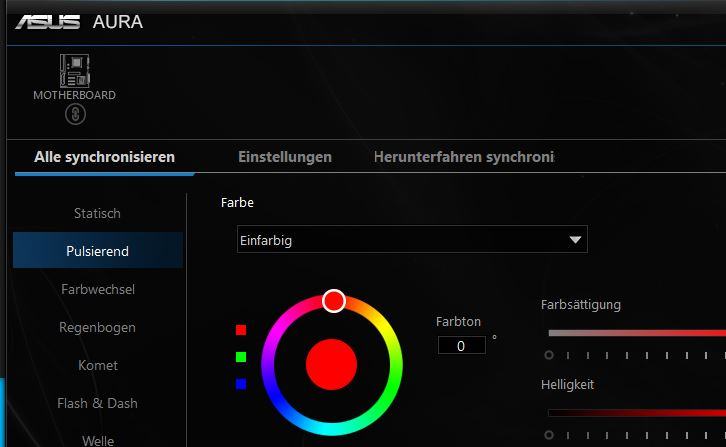Pick the Komet effect

coord(98,365)
